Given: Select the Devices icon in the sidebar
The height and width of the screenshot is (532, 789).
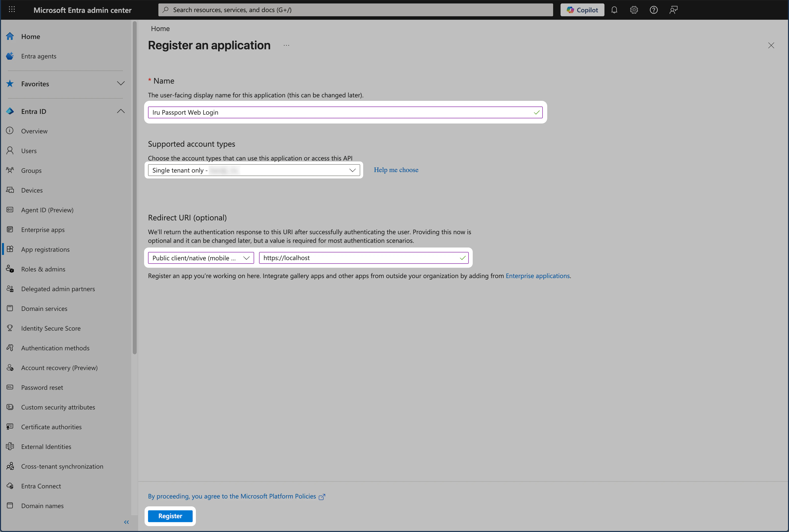Looking at the screenshot, I should click(10, 190).
